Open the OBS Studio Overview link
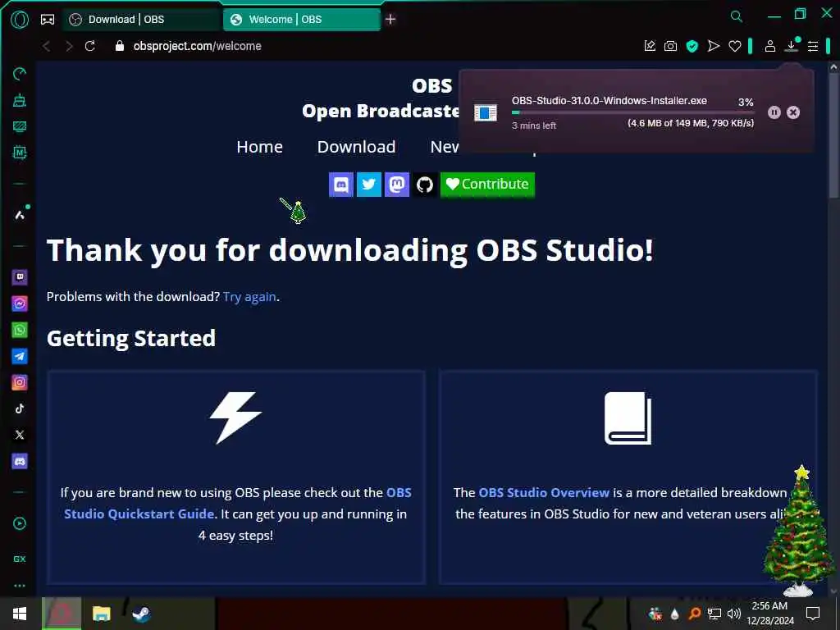This screenshot has height=630, width=840. pyautogui.click(x=544, y=492)
